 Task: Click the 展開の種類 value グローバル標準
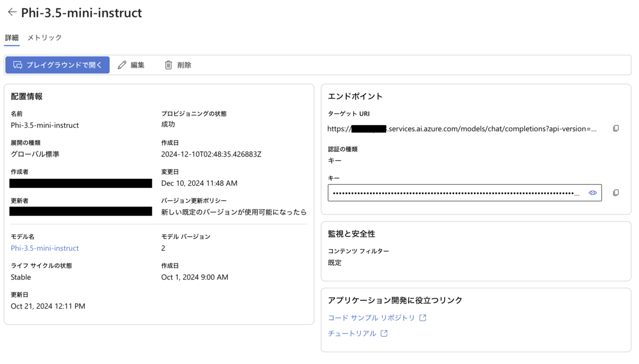[x=35, y=154]
